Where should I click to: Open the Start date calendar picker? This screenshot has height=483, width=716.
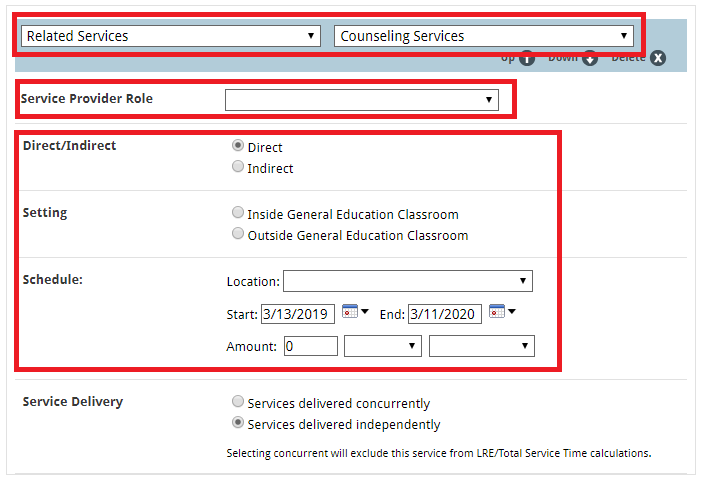click(x=355, y=312)
